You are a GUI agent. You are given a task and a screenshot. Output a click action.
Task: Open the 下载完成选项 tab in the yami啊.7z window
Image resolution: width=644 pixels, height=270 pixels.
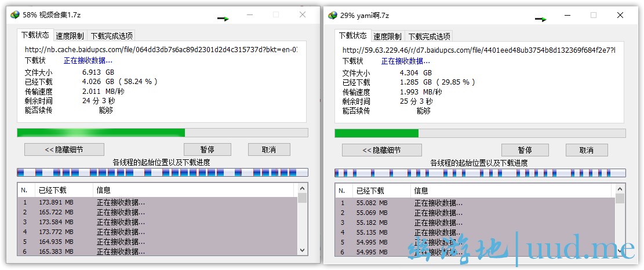click(429, 36)
